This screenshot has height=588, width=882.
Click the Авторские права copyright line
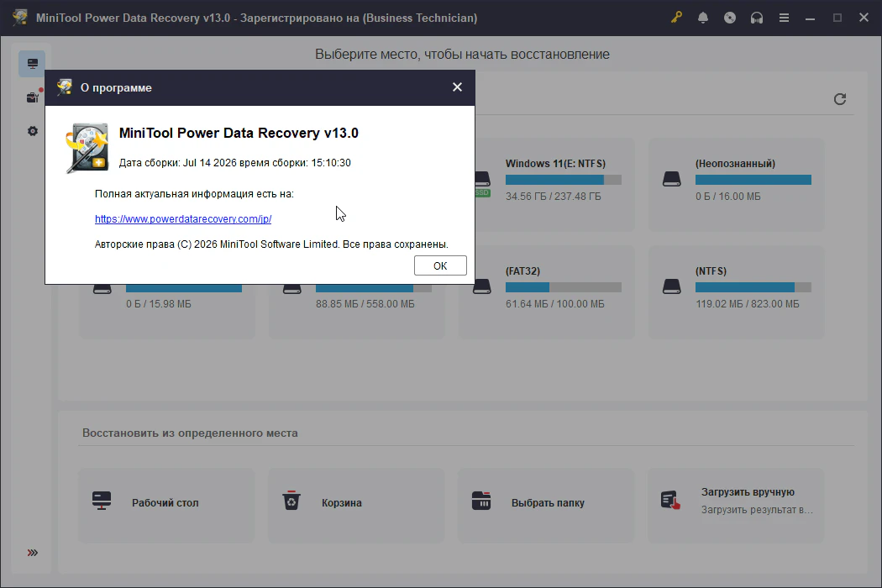271,244
